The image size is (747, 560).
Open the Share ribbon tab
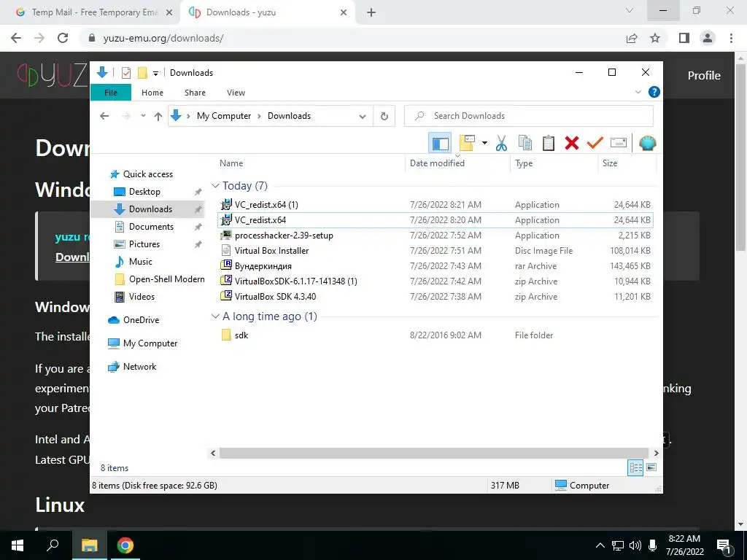(x=196, y=93)
